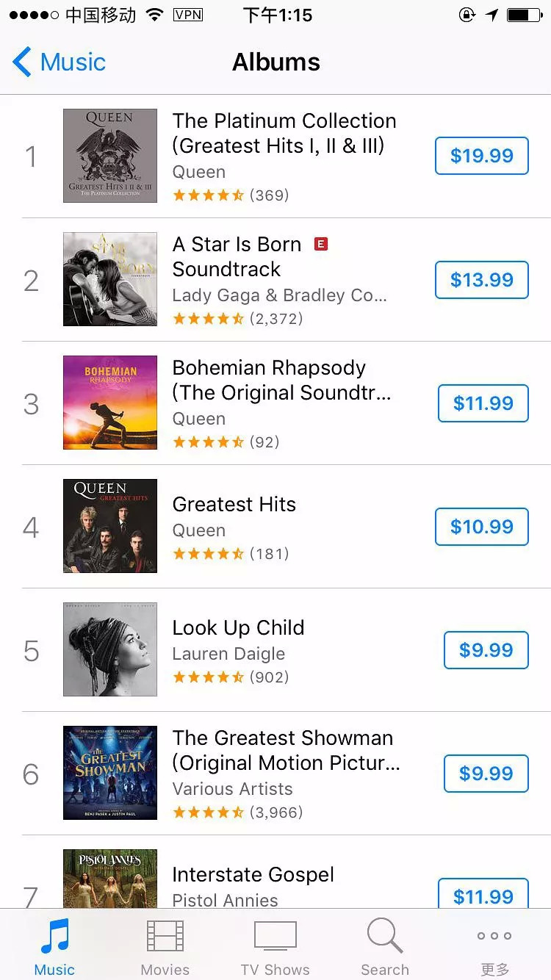The height and width of the screenshot is (980, 551).
Task: Open the Music tab icon
Action: 54,937
